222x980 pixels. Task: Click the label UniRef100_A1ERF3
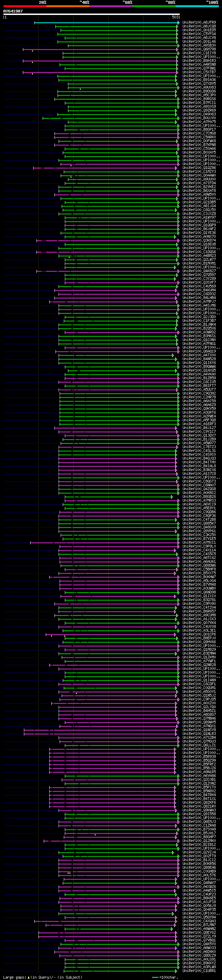199,424
